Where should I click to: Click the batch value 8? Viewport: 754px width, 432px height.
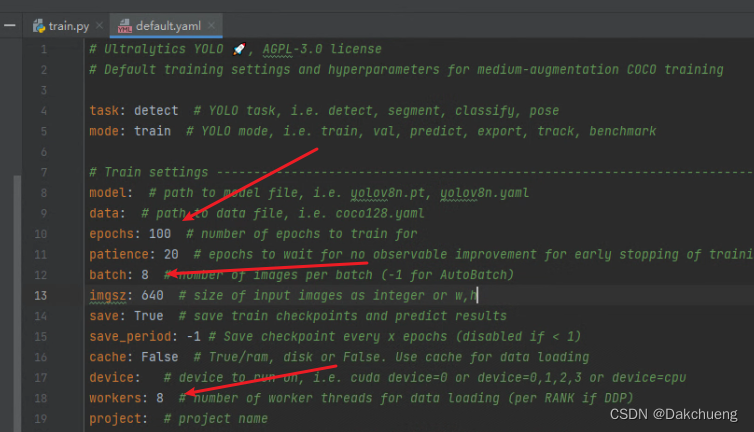[145, 275]
